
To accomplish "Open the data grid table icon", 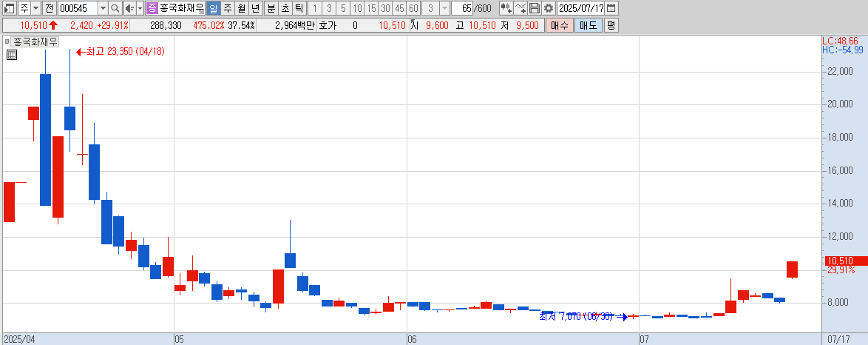I will [12, 54].
